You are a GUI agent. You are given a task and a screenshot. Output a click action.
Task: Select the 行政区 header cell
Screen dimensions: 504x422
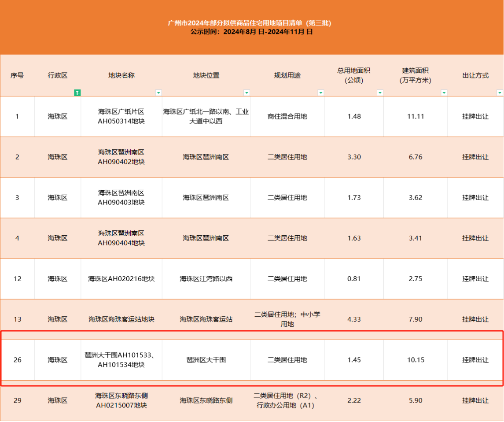pyautogui.click(x=58, y=76)
